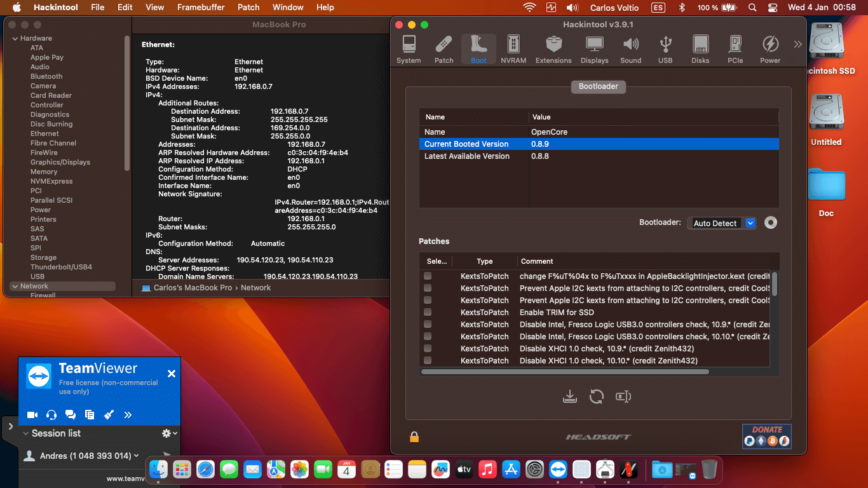Click the Type column header in Patches table

[x=485, y=261]
